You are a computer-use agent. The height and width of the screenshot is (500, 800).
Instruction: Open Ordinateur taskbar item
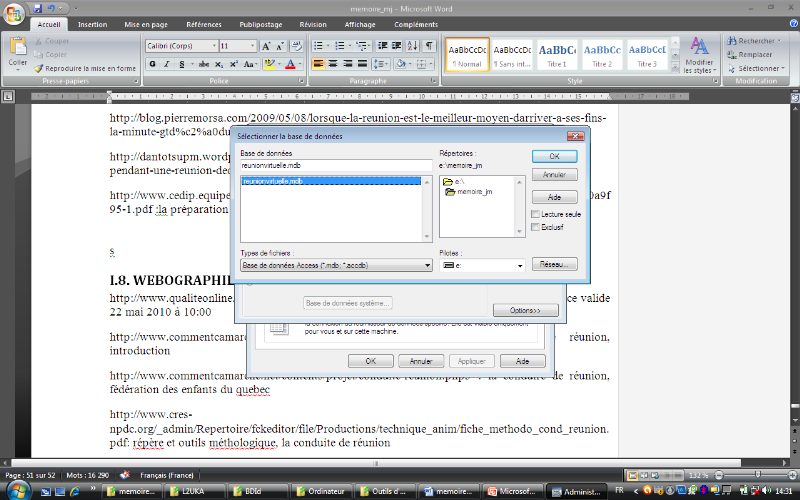pos(320,491)
